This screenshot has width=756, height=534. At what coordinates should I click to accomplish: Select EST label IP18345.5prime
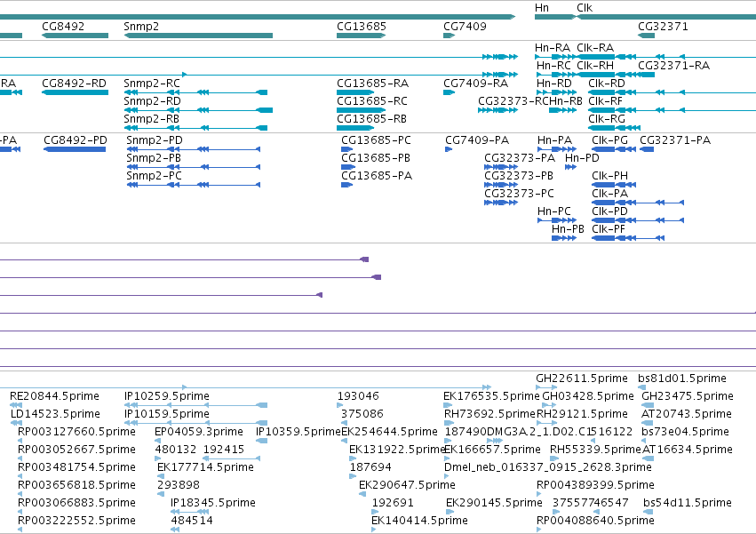212,503
